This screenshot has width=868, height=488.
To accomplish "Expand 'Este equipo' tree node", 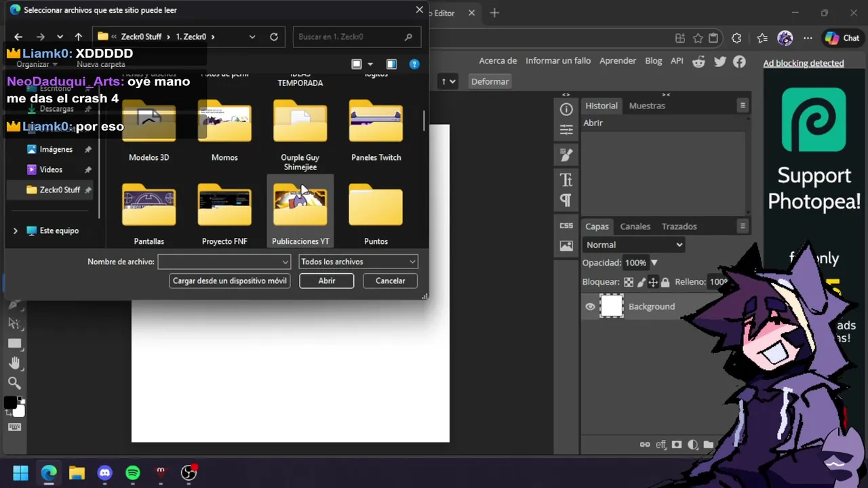I will click(x=16, y=230).
